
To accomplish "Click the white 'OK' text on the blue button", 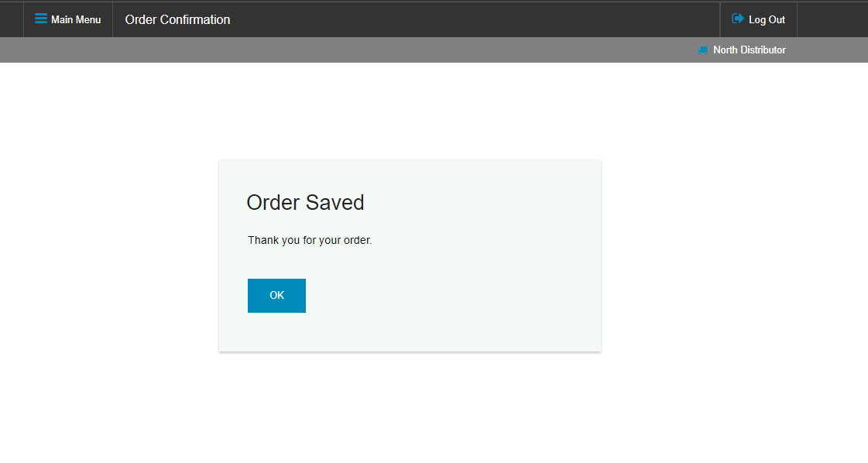I will (276, 296).
